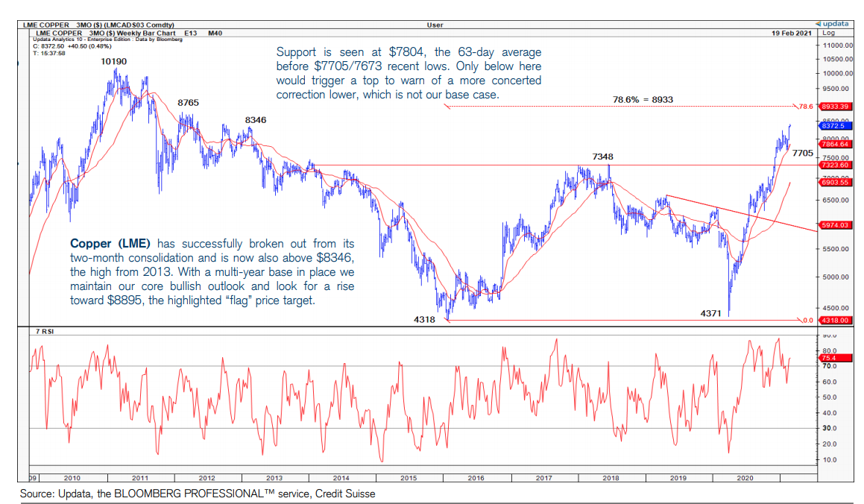Select the 2020 year on the time axis
The height and width of the screenshot is (504, 864).
745,477
